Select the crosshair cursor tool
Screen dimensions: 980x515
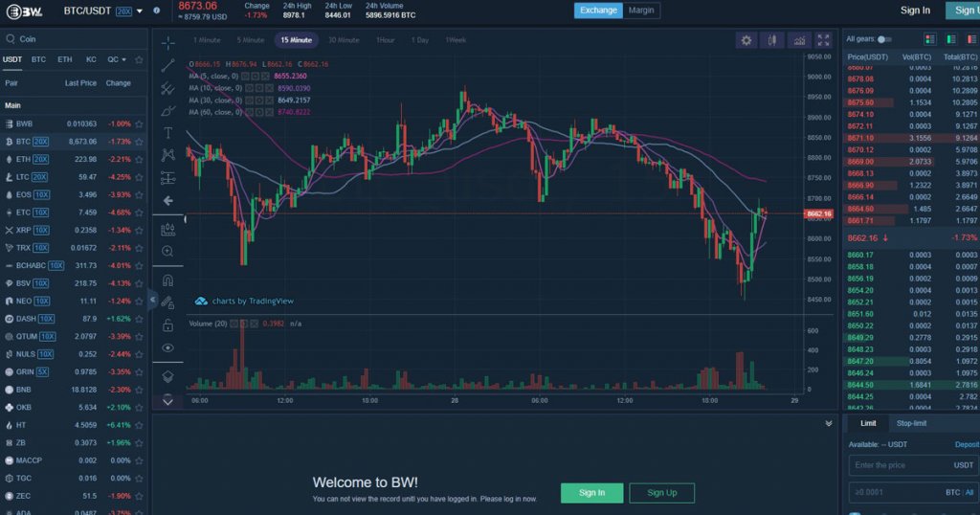[168, 42]
